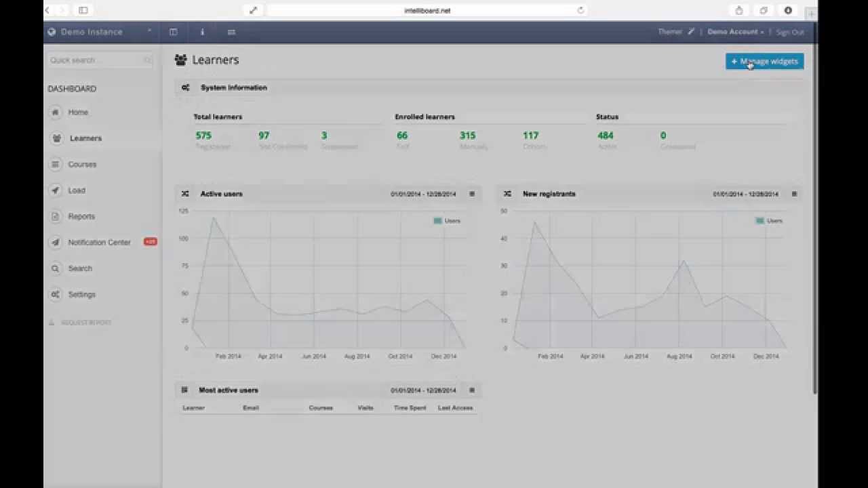Click the list icon of Most active users widget
This screenshot has height=488, width=868.
point(184,390)
